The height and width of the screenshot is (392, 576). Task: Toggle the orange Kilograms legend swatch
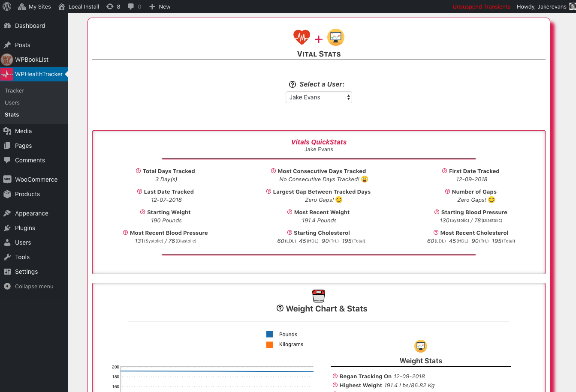(x=269, y=344)
